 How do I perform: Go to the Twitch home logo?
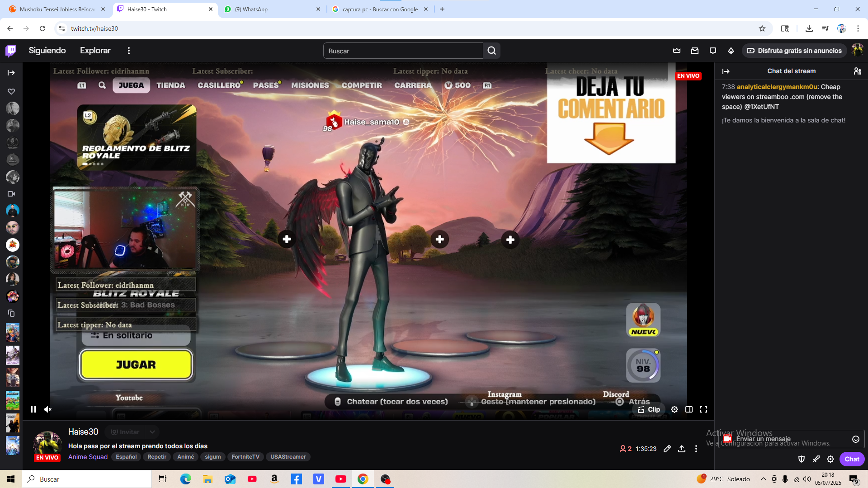tap(11, 51)
